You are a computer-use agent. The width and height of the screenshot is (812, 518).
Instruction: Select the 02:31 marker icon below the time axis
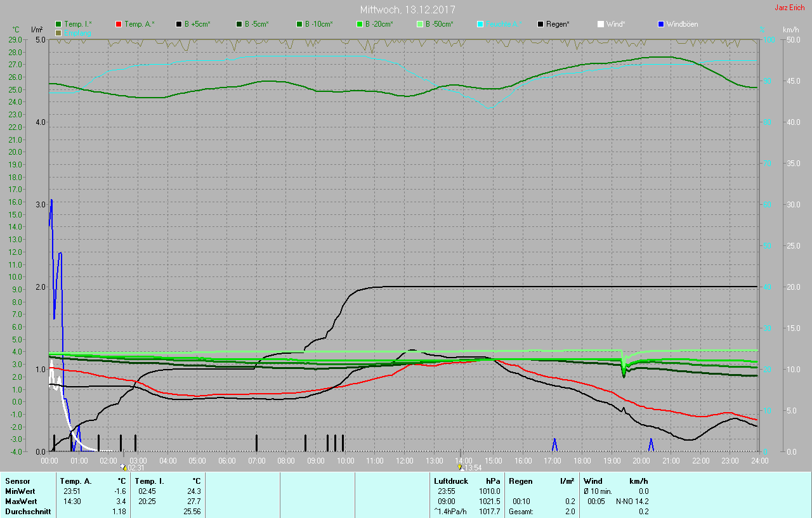coord(123,467)
